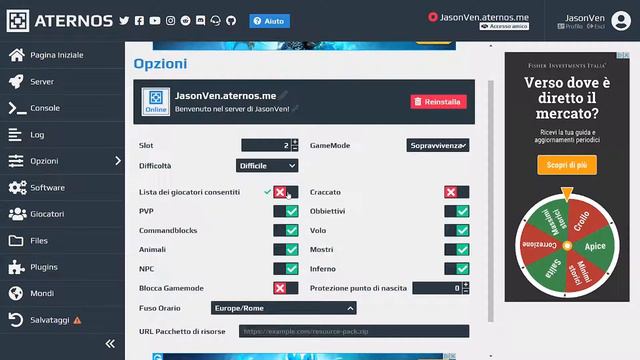Screen dimensions: 640x360
Task: Open the Giocatori menu item
Action: pyautogui.click(x=62, y=214)
